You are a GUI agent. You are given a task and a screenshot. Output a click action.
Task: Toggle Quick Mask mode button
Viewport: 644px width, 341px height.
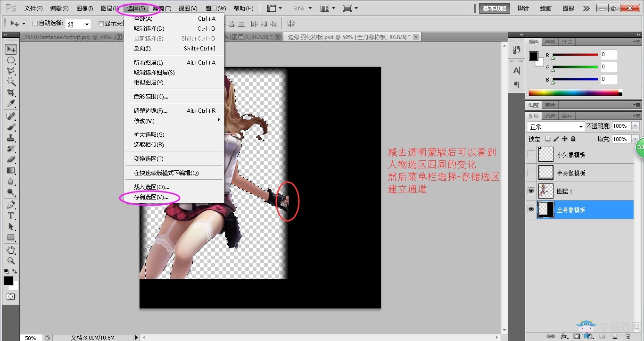[10, 297]
